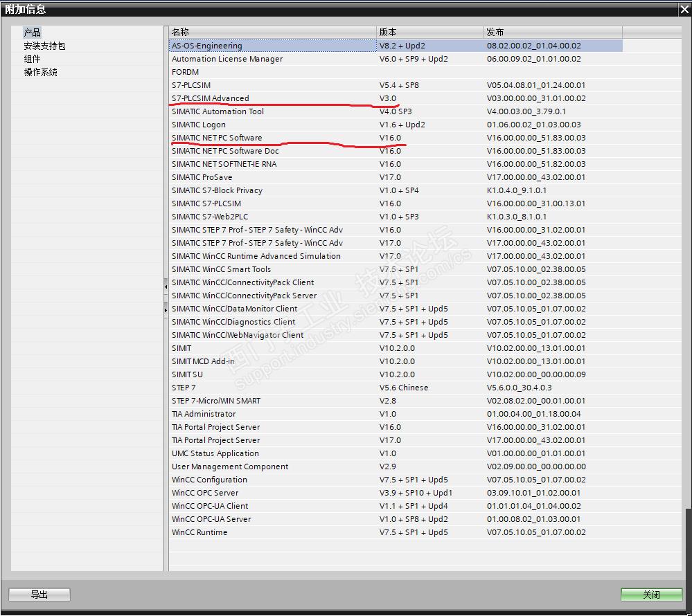
Task: Select the STEP 7 Prof Safety V16.0 row
Action: tap(396, 230)
